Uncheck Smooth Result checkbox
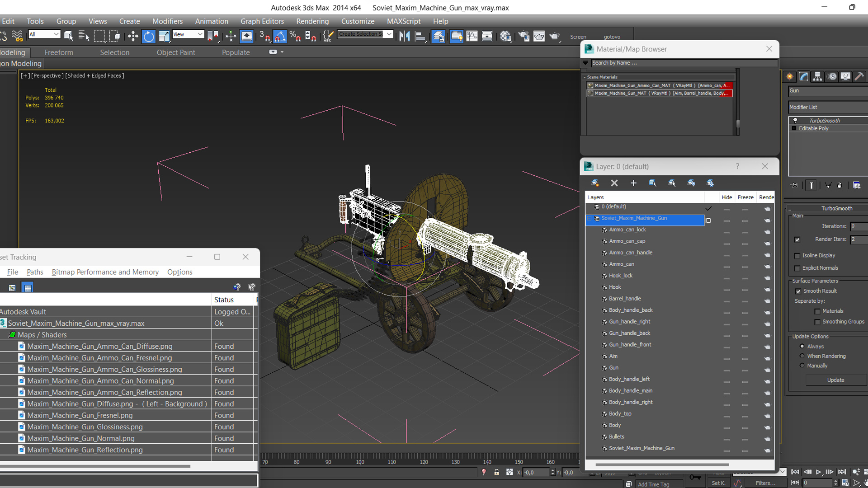 pyautogui.click(x=798, y=291)
